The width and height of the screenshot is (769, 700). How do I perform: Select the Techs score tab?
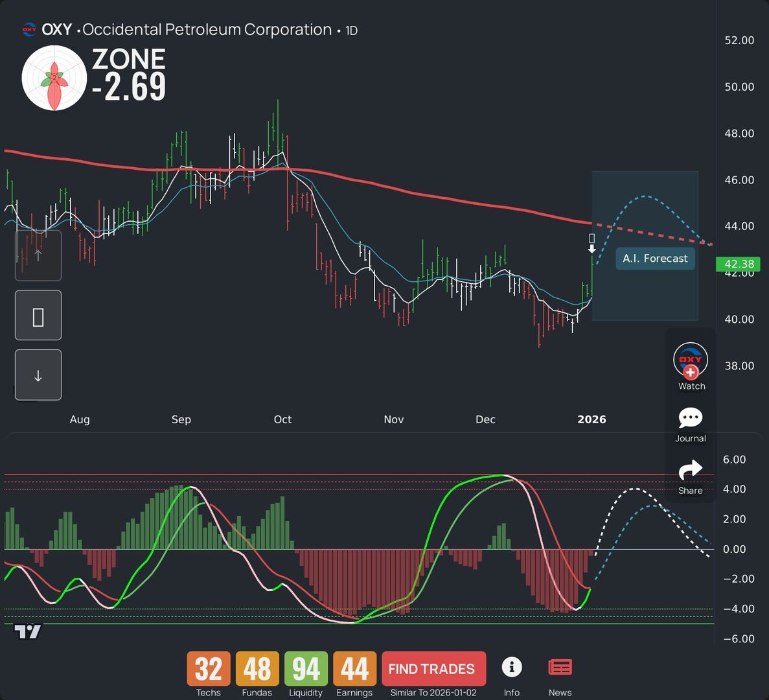pyautogui.click(x=208, y=669)
